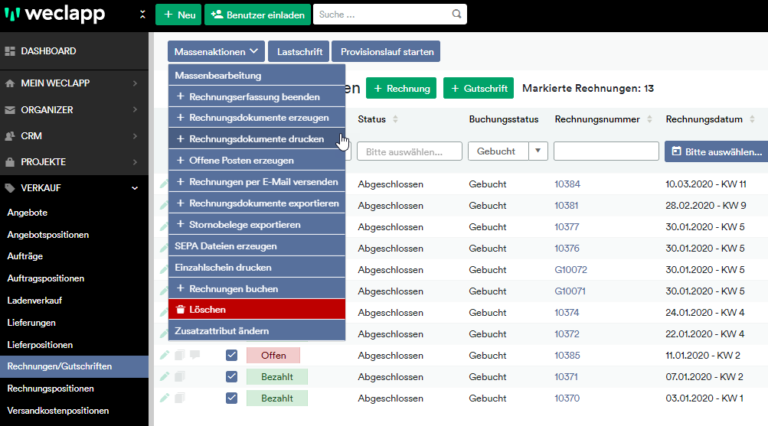Click the + Rechnung button
768x426 pixels.
401,88
